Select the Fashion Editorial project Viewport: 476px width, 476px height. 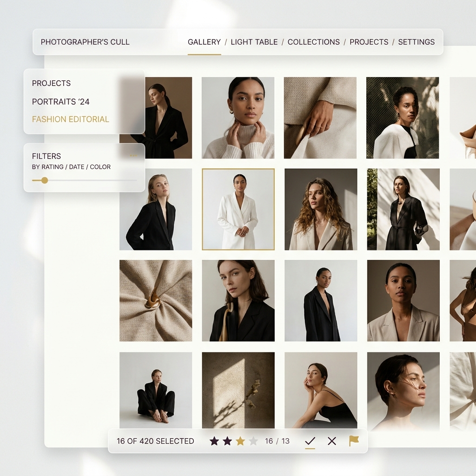[x=71, y=119]
